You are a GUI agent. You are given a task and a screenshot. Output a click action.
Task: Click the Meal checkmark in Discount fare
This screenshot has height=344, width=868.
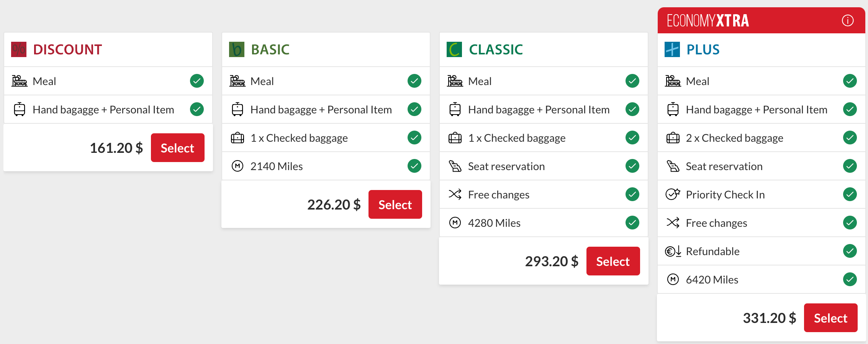click(x=197, y=81)
